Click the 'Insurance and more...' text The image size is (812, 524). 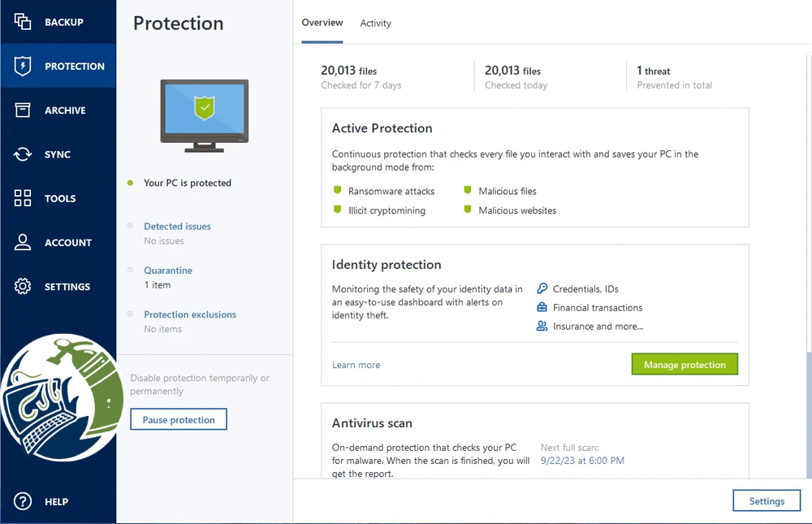tap(598, 327)
